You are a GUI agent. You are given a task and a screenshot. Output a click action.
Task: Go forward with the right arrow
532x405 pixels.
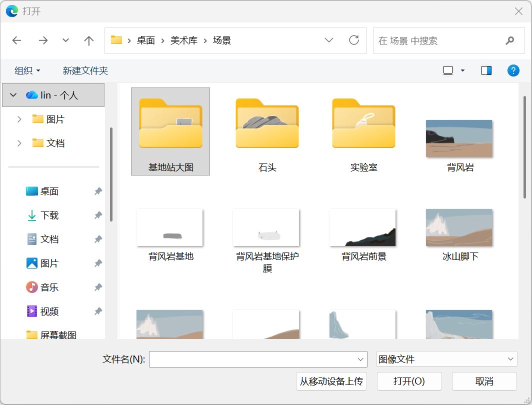pos(43,40)
